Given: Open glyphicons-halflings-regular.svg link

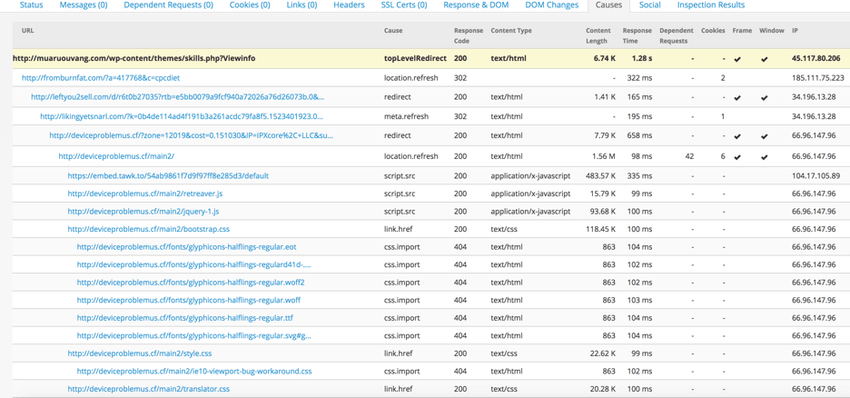Looking at the screenshot, I should point(194,336).
